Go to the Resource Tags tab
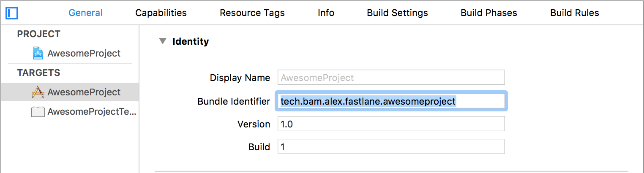The height and width of the screenshot is (173, 644). pyautogui.click(x=252, y=13)
